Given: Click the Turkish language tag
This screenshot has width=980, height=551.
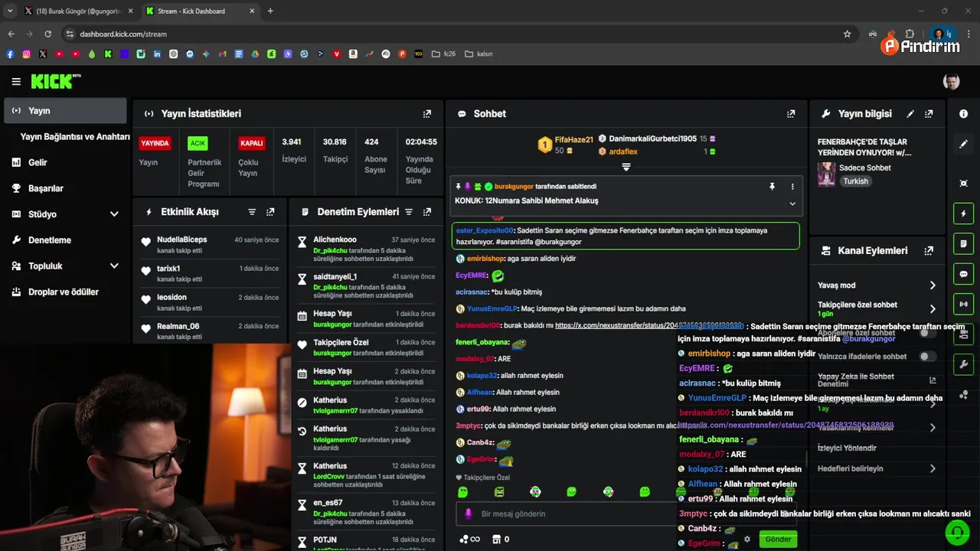Looking at the screenshot, I should [x=855, y=181].
